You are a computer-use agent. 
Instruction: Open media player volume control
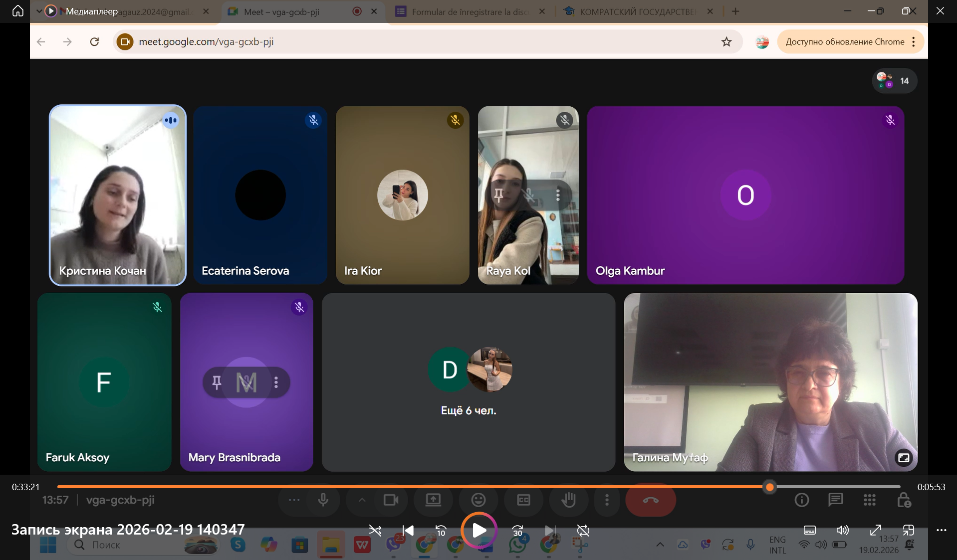coord(842,530)
